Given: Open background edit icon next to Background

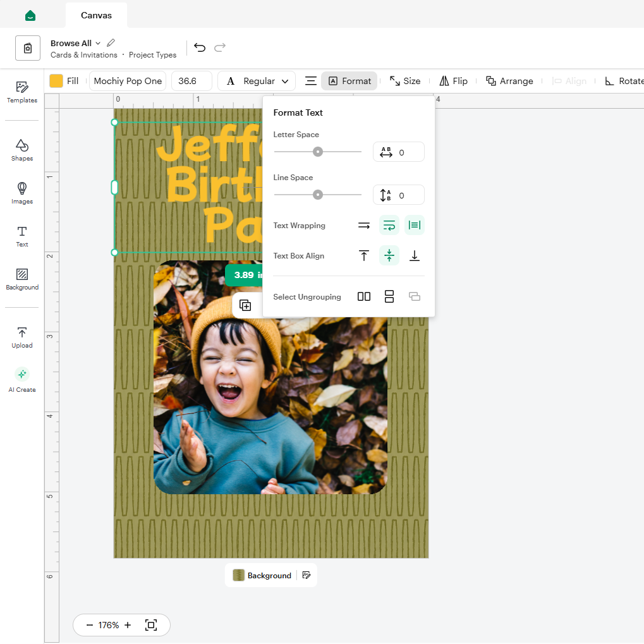Looking at the screenshot, I should click(x=307, y=575).
